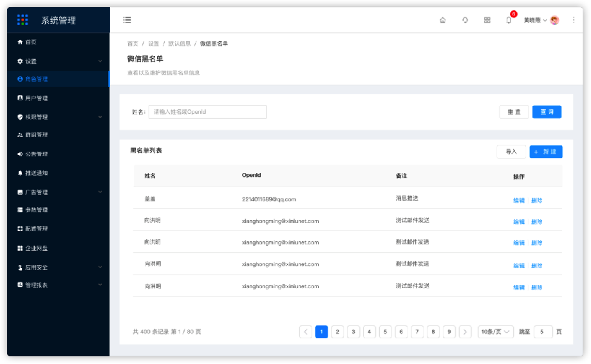The image size is (591, 364).
Task: Open the four-square apps grid icon
Action: click(x=487, y=20)
